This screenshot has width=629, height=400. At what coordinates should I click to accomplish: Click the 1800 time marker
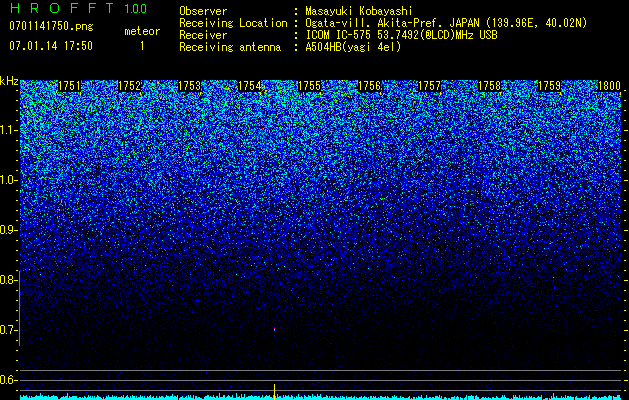pos(610,86)
